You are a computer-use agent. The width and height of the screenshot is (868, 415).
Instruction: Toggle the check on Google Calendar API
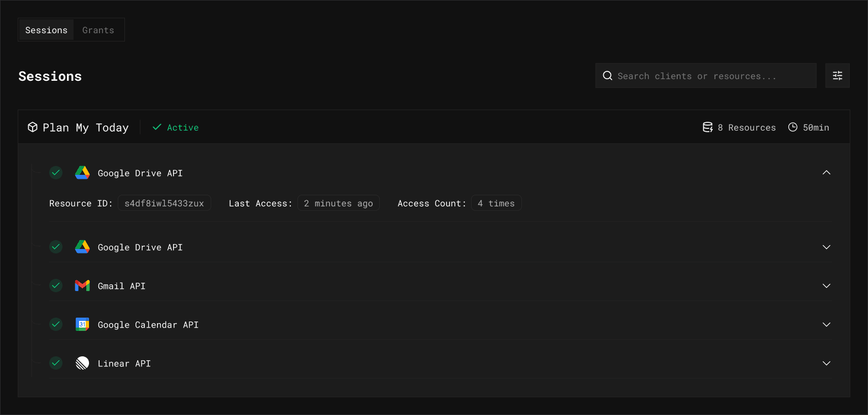pos(56,324)
